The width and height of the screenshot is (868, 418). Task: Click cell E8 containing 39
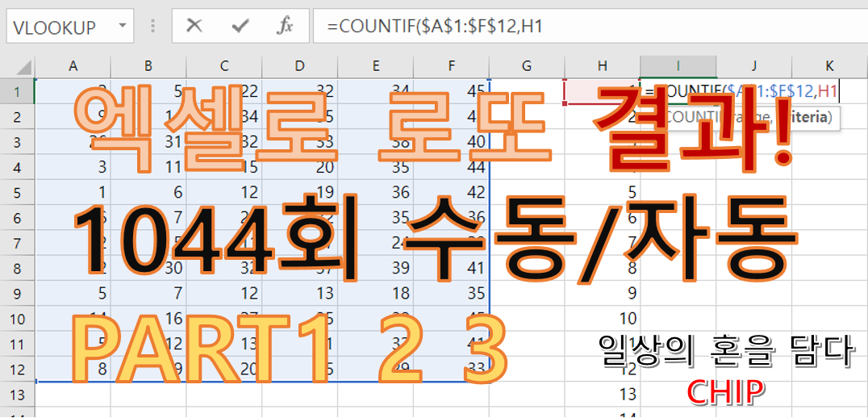(x=376, y=269)
